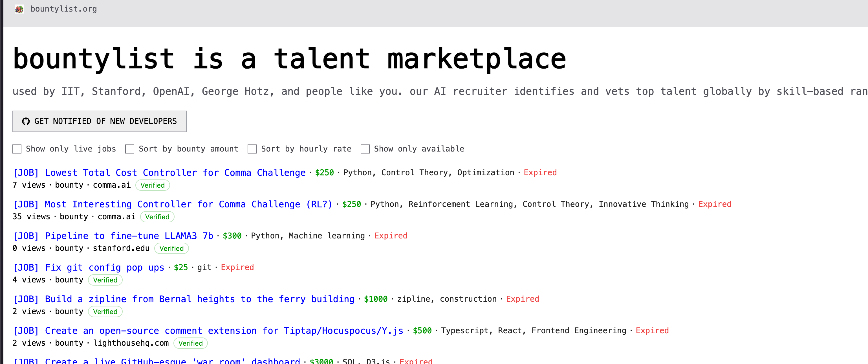
Task: Click $1000 bounty amount on zipline job
Action: pos(375,299)
